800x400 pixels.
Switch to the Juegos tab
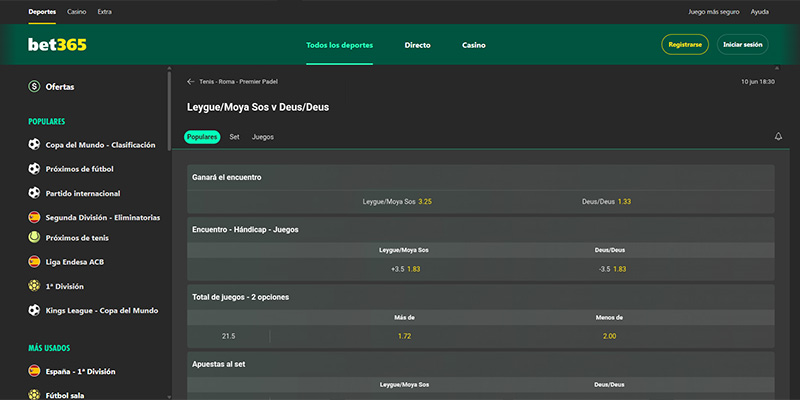[x=263, y=137]
